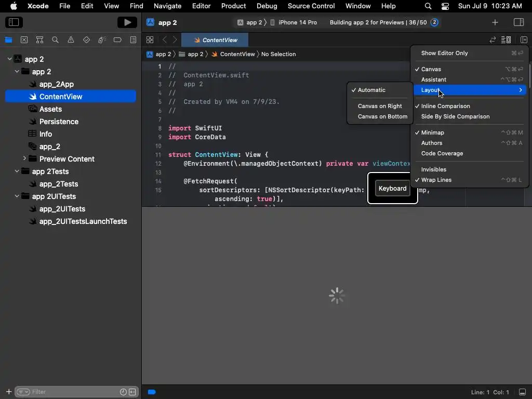Screen dimensions: 532x399
Task: Open the Layout submenu
Action: [x=470, y=90]
